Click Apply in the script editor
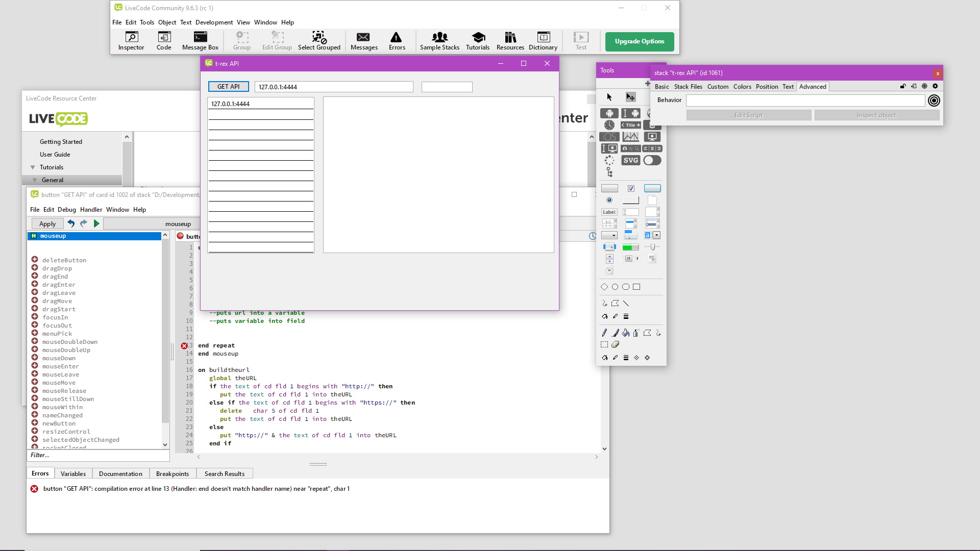The height and width of the screenshot is (551, 980). tap(47, 223)
